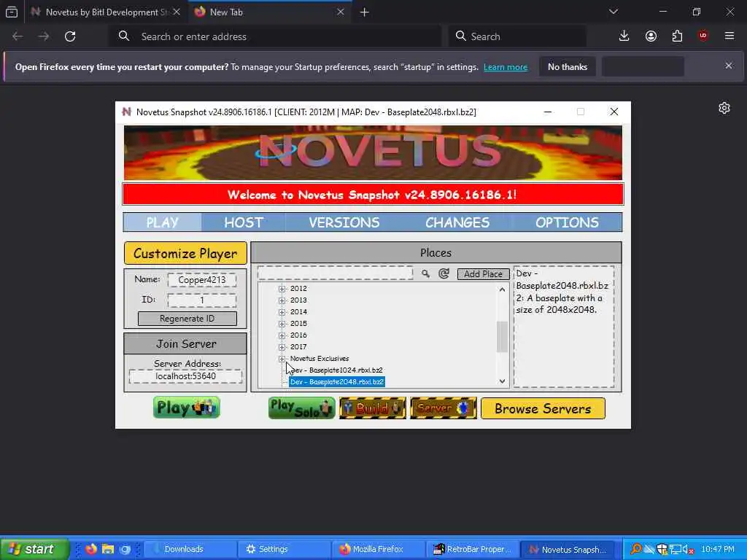Viewport: 747px width, 560px height.
Task: Click No thanks on startup prompt
Action: pos(568,67)
